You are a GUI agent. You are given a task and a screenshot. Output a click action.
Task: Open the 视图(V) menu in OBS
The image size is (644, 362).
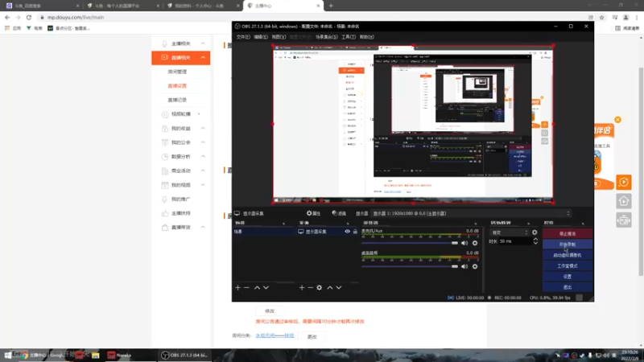pos(279,37)
